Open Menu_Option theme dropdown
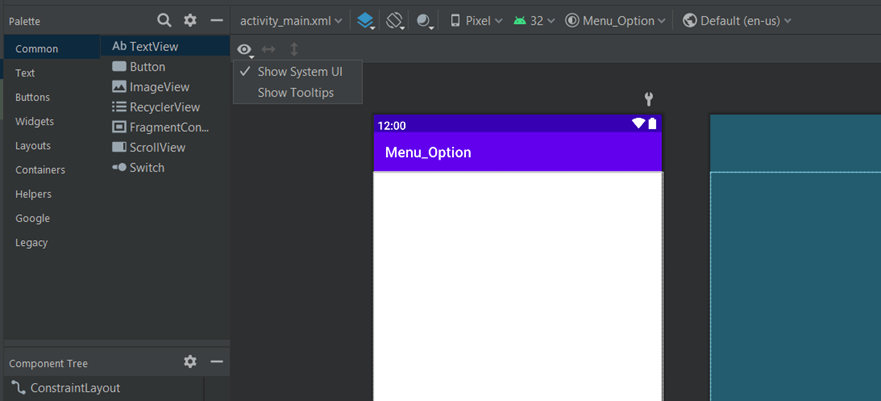 click(616, 21)
